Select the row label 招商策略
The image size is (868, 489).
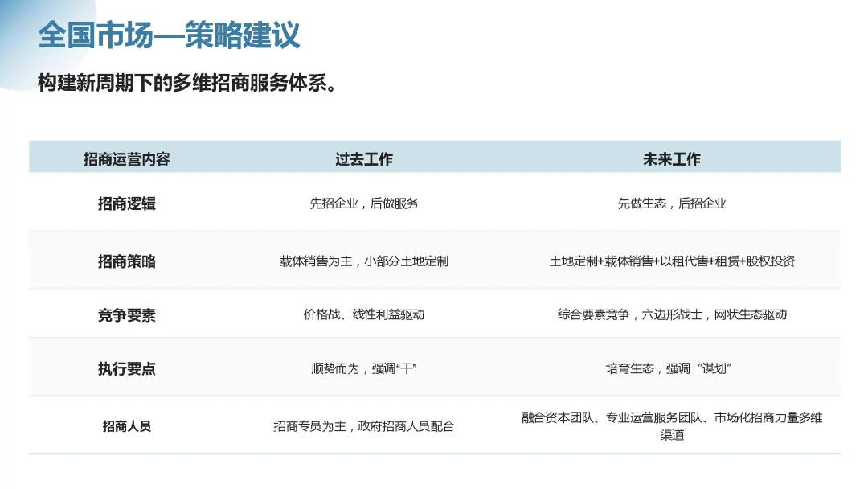click(x=127, y=261)
